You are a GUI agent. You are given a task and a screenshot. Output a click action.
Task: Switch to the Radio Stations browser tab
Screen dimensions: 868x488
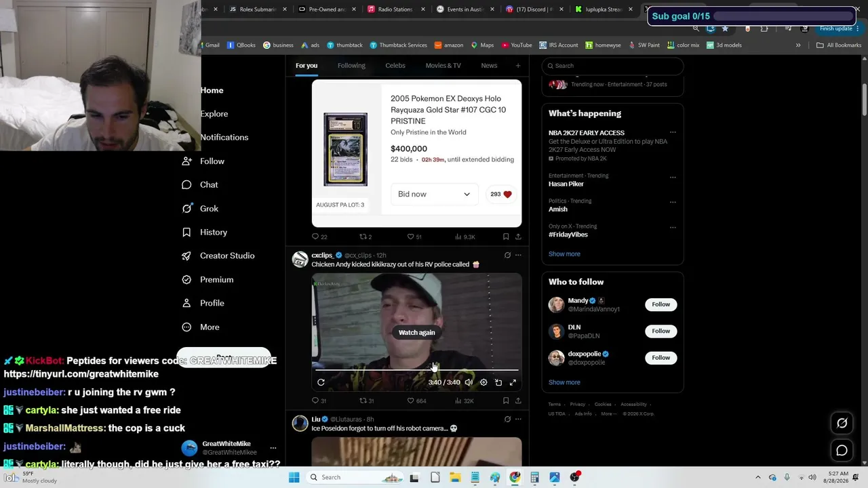pos(397,9)
